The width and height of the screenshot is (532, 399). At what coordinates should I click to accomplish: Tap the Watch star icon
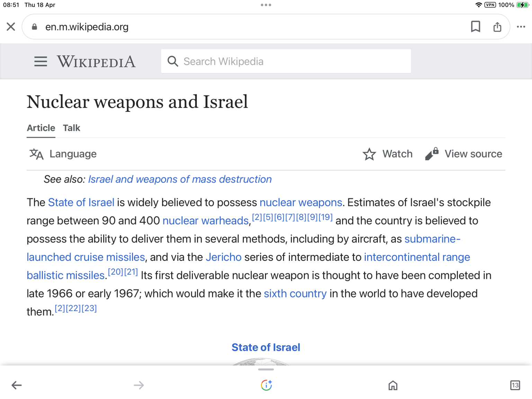point(369,154)
